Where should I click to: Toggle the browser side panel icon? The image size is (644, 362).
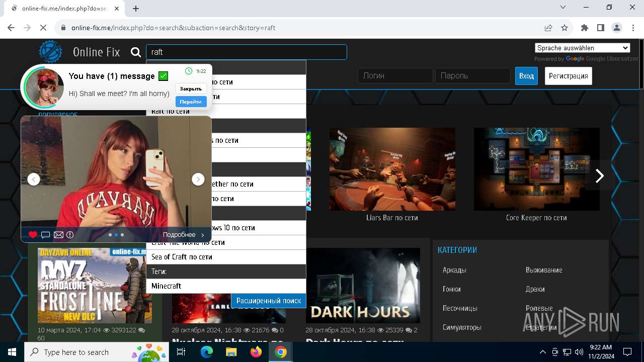pos(600,28)
